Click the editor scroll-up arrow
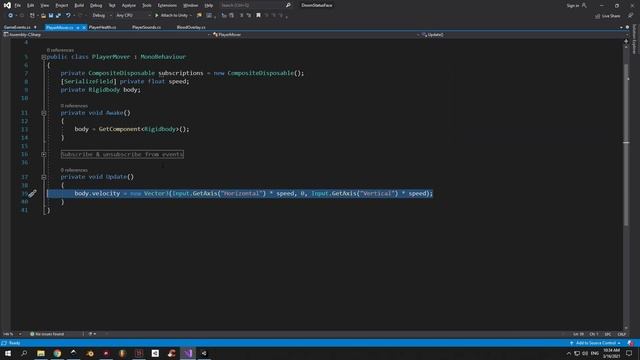The width and height of the screenshot is (640, 360). tap(626, 47)
